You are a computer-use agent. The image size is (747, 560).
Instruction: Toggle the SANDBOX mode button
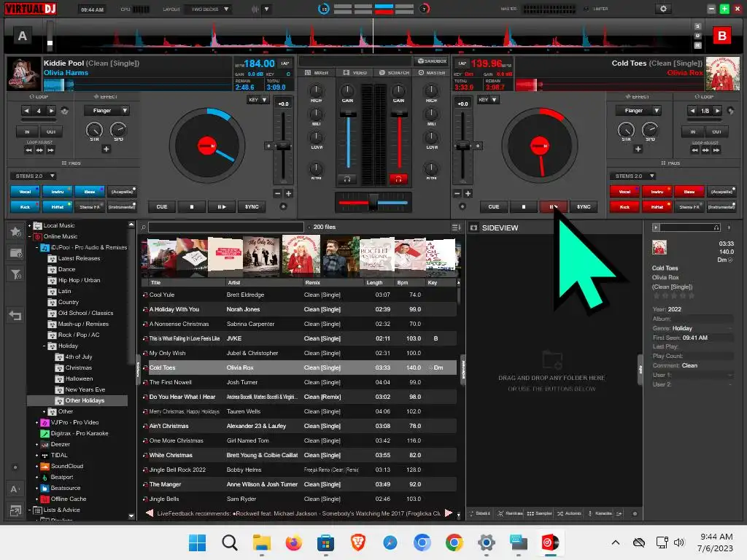click(432, 61)
